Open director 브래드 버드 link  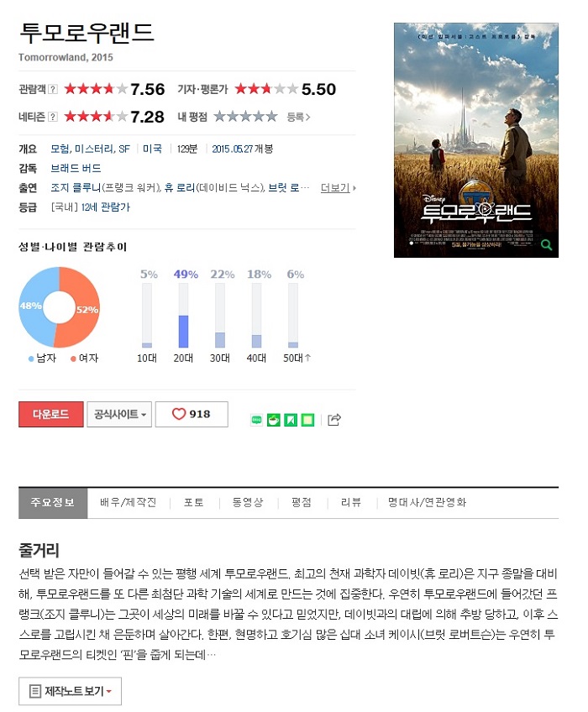click(x=76, y=169)
